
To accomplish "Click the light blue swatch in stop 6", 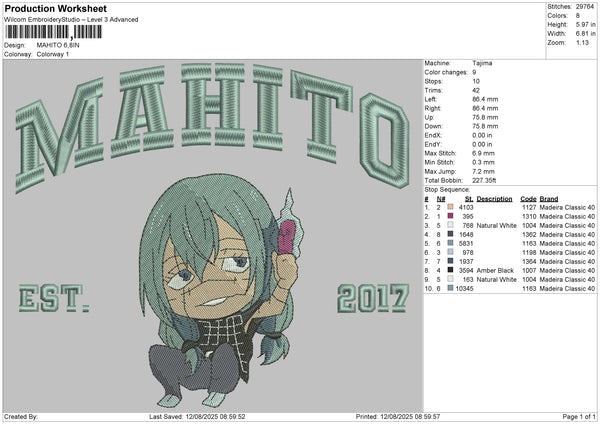I will 453,252.
